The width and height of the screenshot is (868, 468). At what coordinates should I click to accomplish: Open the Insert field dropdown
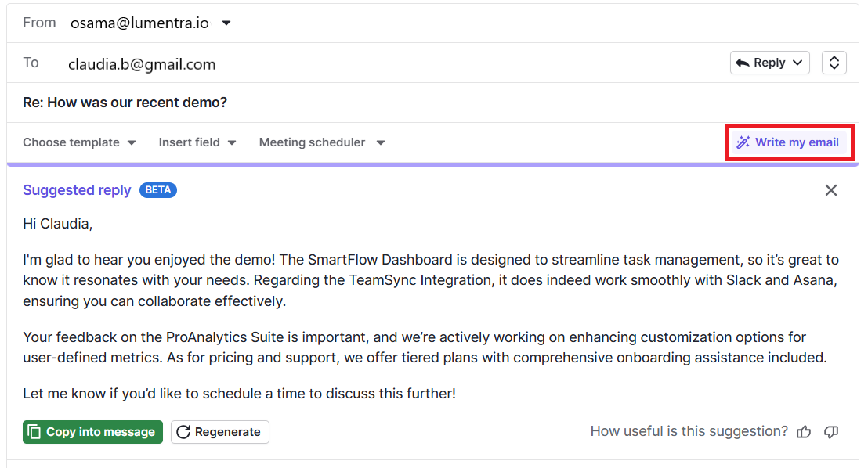click(197, 142)
